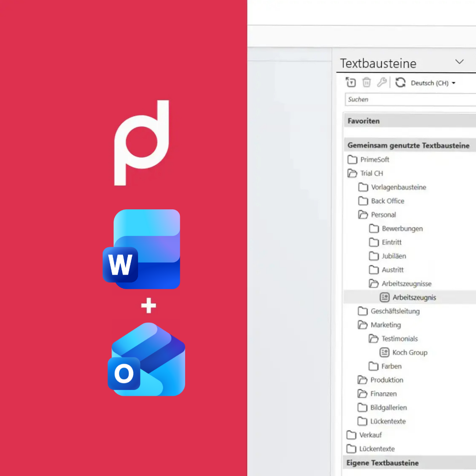Screen dimensions: 476x476
Task: Refresh the text block list with sync icon
Action: (400, 82)
